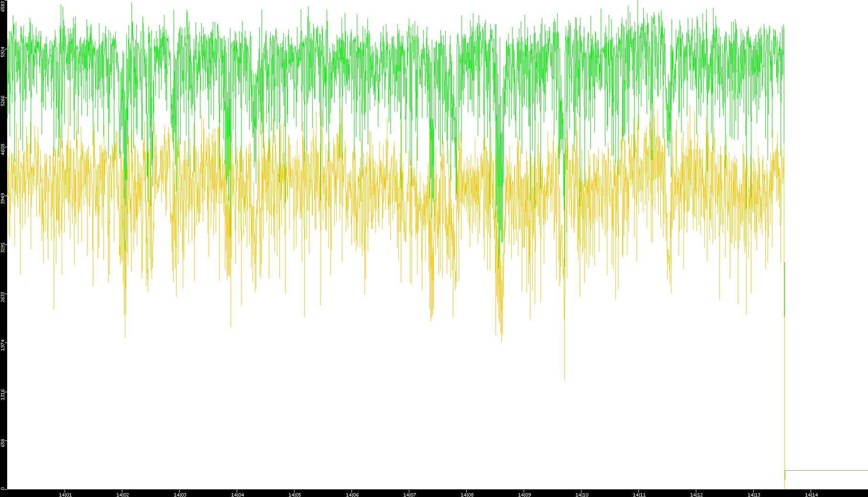
Task: Select the 3291 y-axis value label
Action: pyautogui.click(x=3, y=247)
